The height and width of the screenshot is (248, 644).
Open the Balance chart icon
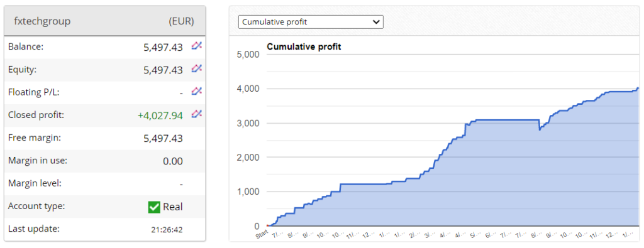pyautogui.click(x=197, y=46)
